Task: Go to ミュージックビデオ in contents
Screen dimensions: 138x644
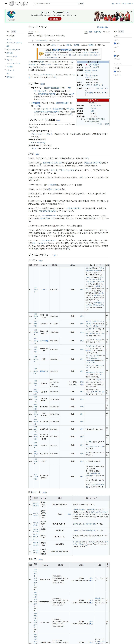Action: (x=13, y=63)
